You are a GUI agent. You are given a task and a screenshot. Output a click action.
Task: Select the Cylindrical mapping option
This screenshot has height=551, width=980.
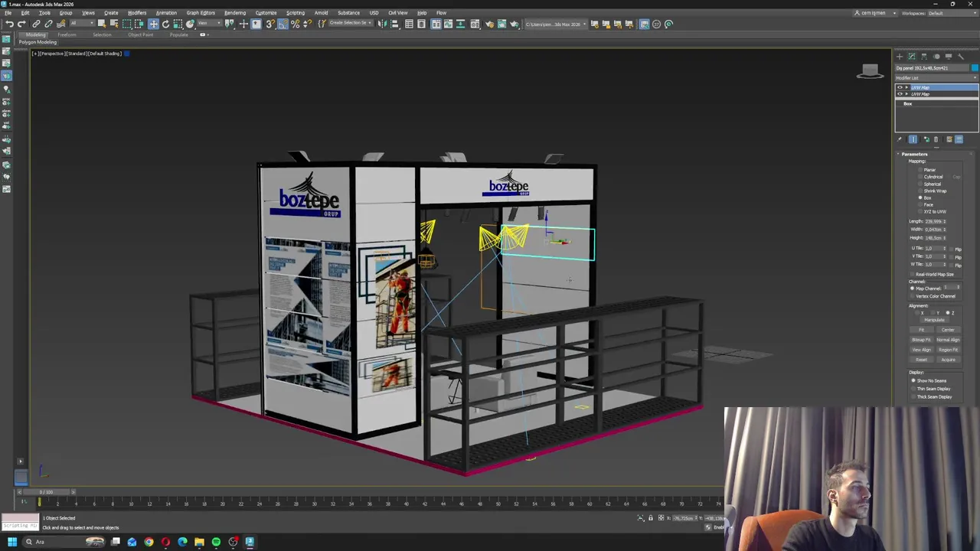(x=921, y=177)
